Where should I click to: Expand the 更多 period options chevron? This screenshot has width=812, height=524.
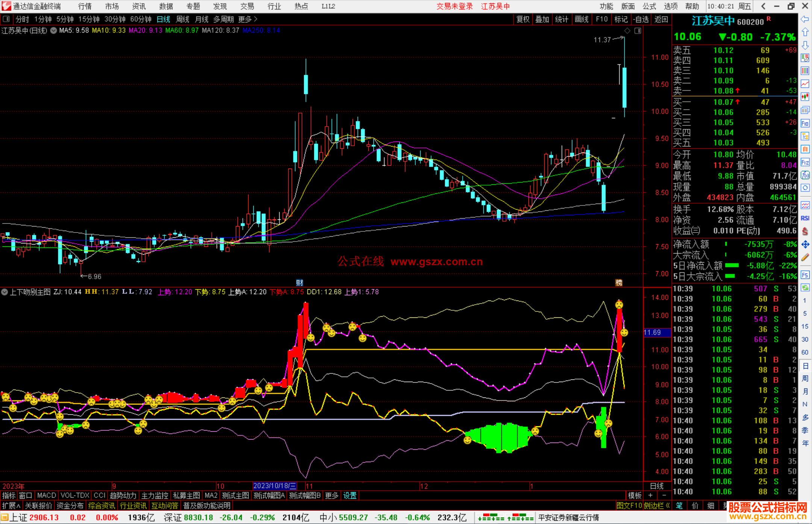[x=256, y=19]
